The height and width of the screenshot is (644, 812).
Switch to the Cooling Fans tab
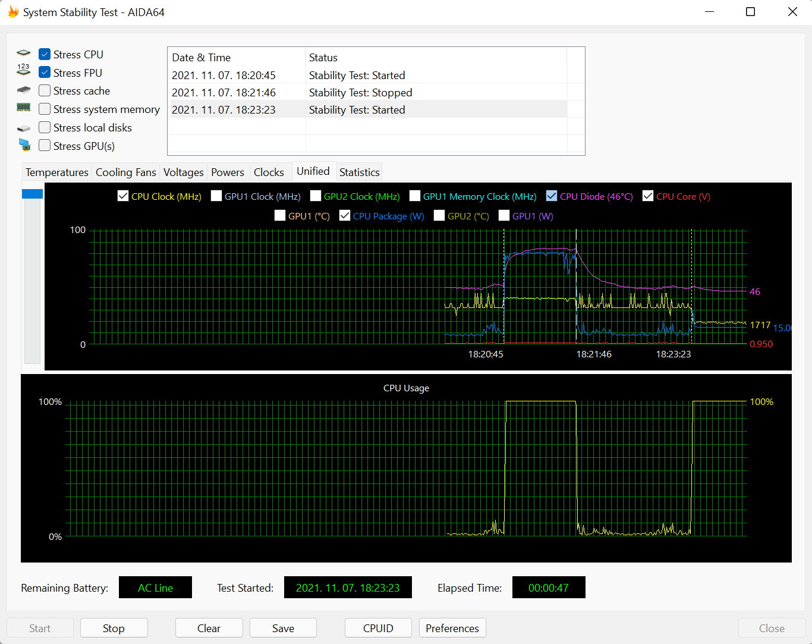pos(126,172)
